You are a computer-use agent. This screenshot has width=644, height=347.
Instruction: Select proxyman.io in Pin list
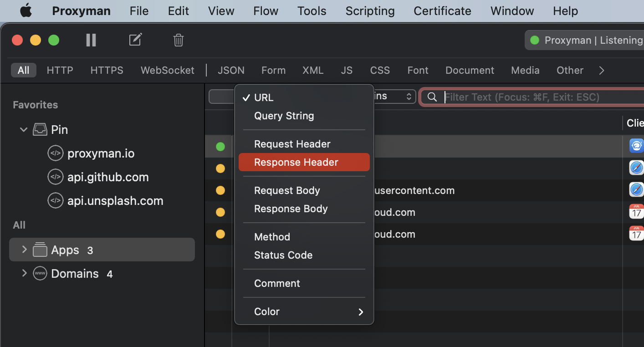tap(101, 153)
